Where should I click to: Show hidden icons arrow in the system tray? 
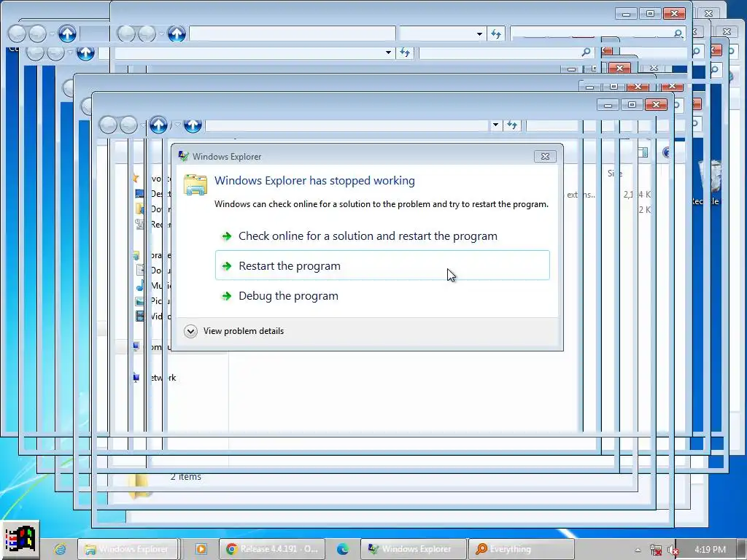[638, 550]
